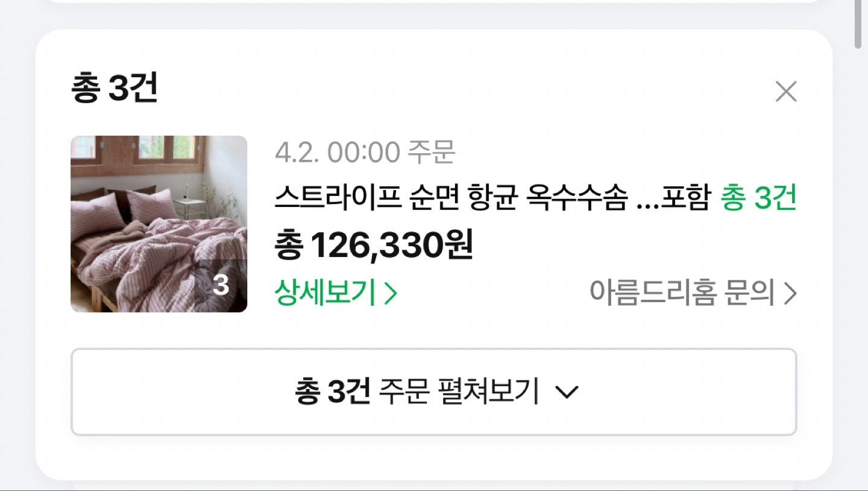Viewport: 868px width, 491px height.
Task: Close the 총 3건 order card
Action: [786, 92]
